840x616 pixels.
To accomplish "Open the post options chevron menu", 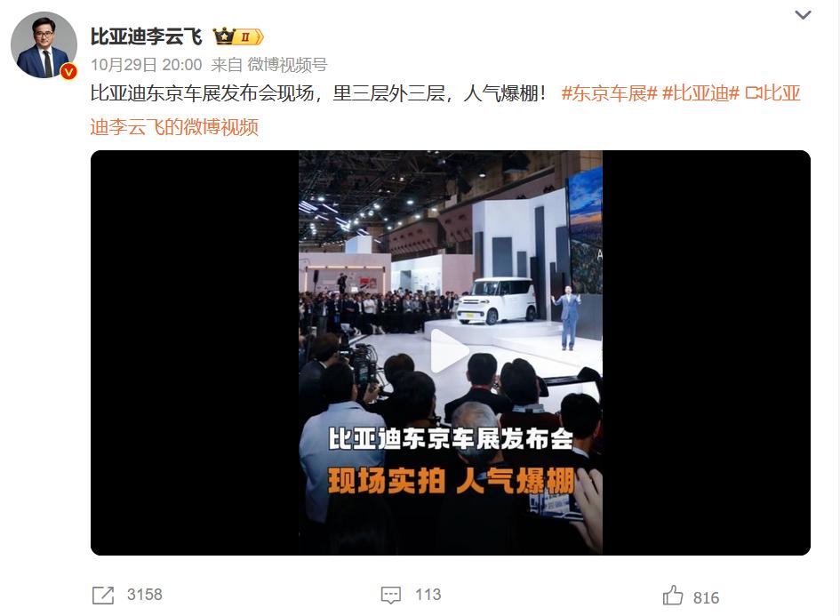I will click(803, 15).
